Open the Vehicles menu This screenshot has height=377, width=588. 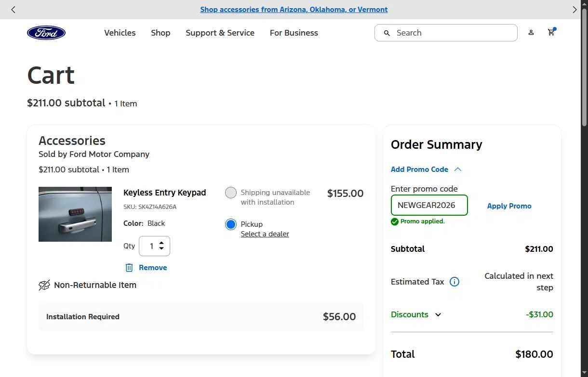point(120,33)
